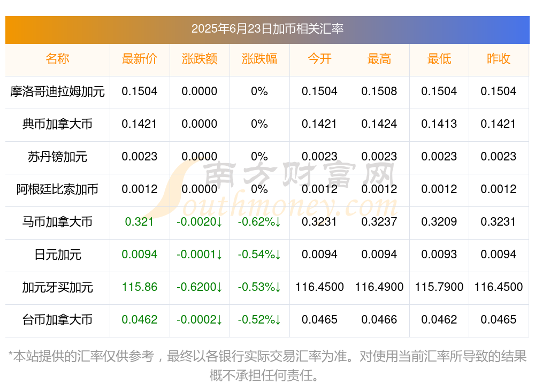Click the green 0.0094 latest price
This screenshot has height=392, width=535.
(139, 254)
